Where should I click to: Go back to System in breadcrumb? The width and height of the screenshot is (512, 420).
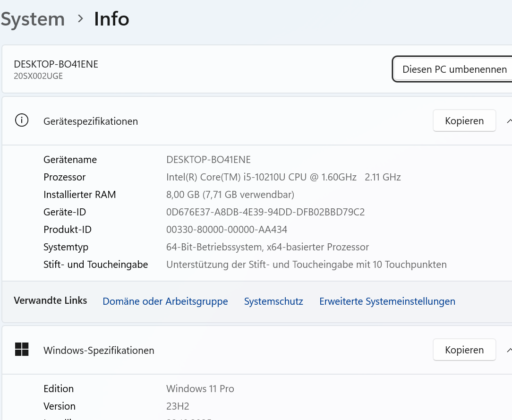coord(33,19)
